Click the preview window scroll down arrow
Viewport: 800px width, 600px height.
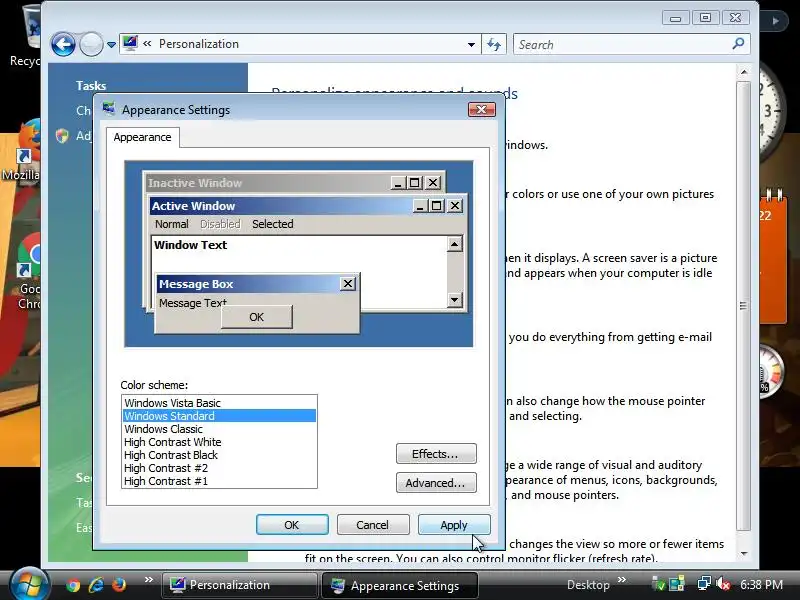point(454,299)
